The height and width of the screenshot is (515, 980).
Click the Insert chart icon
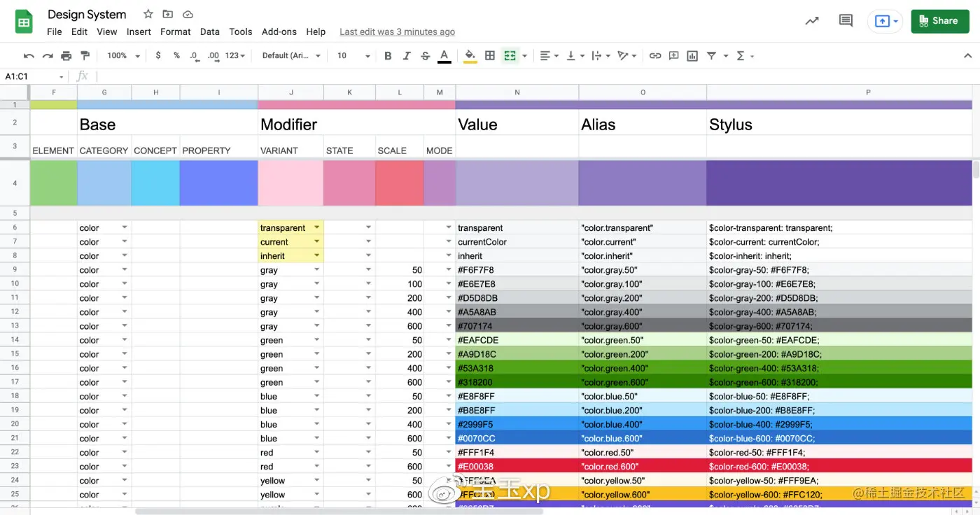pyautogui.click(x=692, y=56)
